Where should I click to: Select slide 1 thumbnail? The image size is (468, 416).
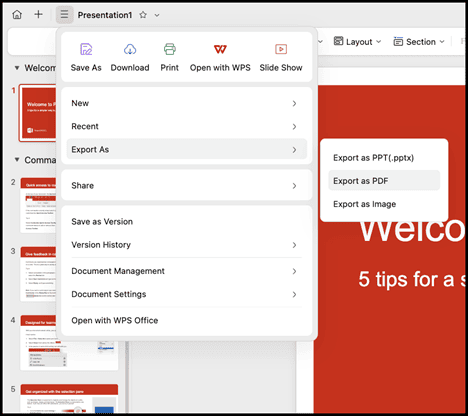38,113
